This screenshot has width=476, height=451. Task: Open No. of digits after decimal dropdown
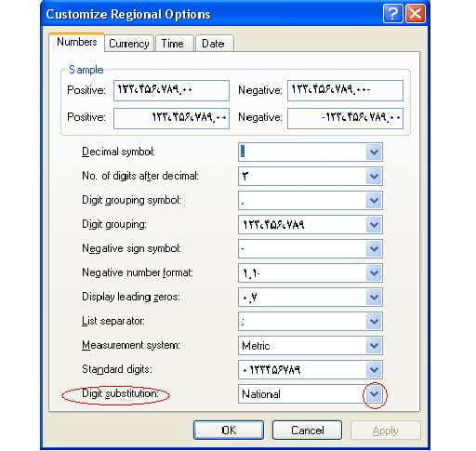(x=374, y=177)
